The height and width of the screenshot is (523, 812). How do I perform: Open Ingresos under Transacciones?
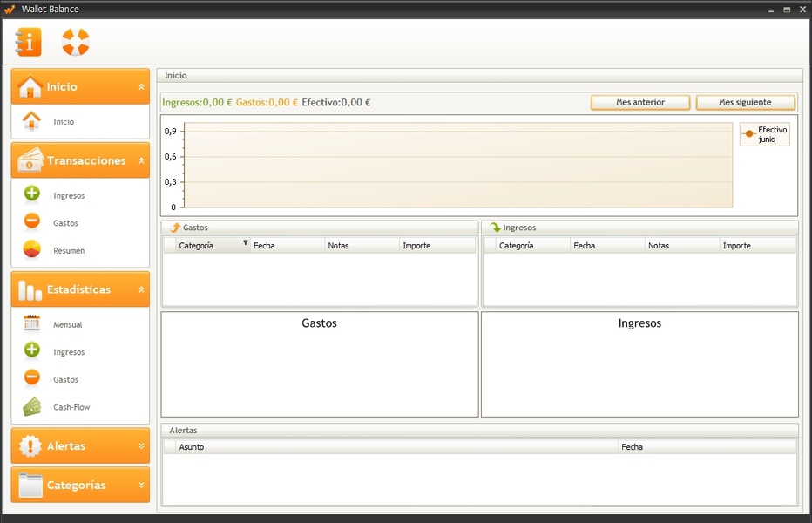[x=68, y=195]
